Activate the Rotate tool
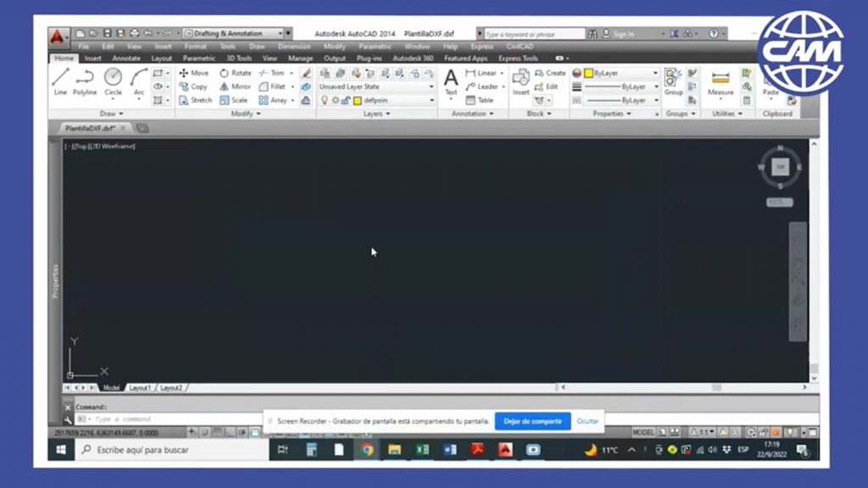Screen dimensions: 868x488 click(236, 73)
